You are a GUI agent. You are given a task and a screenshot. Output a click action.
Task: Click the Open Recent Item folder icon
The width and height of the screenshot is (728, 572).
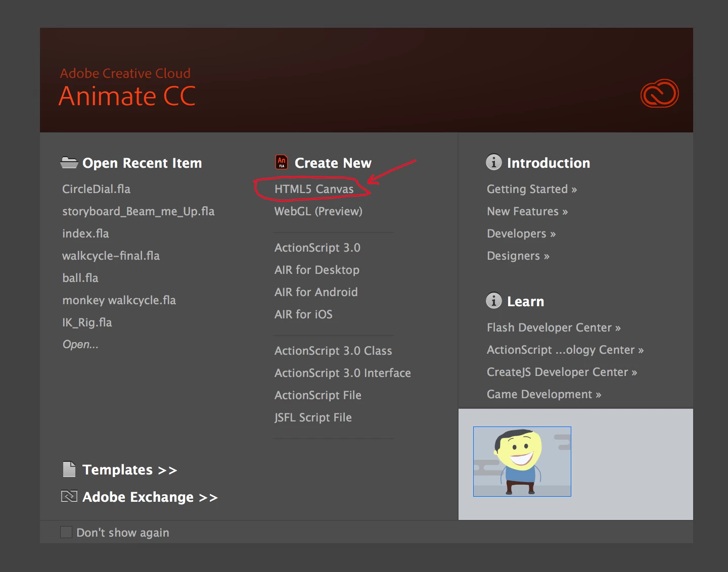click(69, 163)
